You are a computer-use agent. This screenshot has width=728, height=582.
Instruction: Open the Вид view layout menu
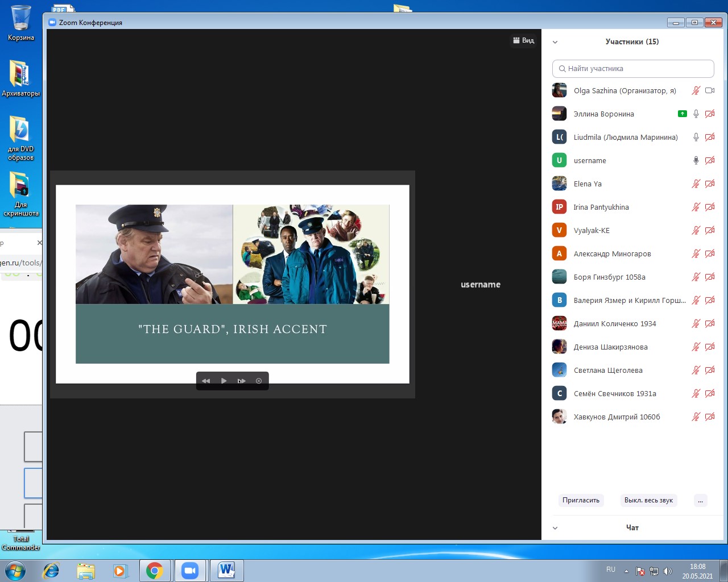click(524, 40)
